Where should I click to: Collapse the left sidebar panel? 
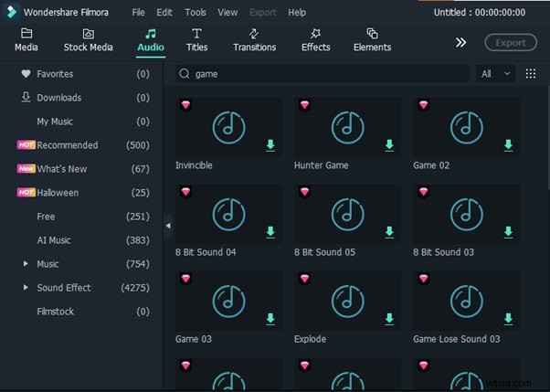(x=167, y=224)
